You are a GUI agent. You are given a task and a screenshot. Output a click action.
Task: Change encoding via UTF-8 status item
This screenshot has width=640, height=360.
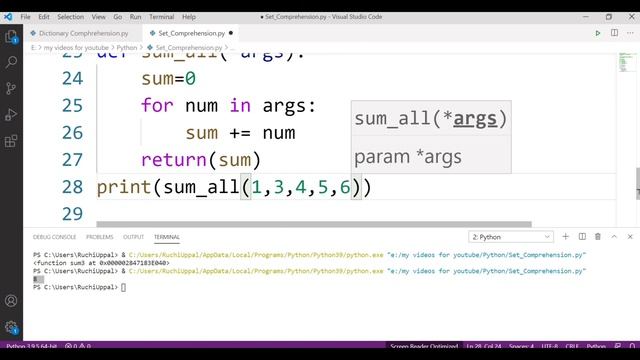[x=549, y=346]
